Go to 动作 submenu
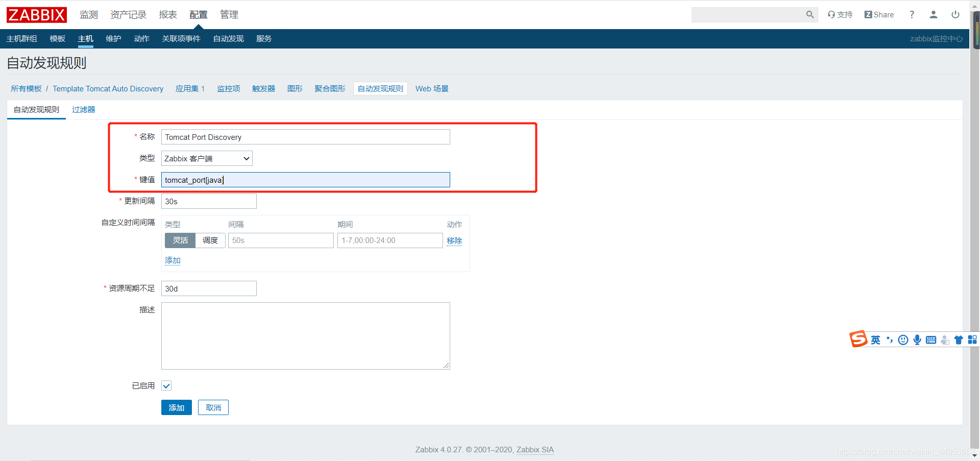 (141, 39)
